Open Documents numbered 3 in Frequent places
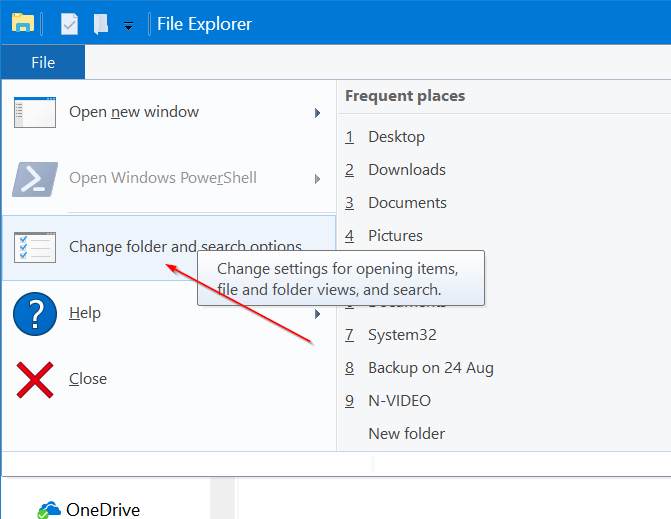 coord(407,203)
